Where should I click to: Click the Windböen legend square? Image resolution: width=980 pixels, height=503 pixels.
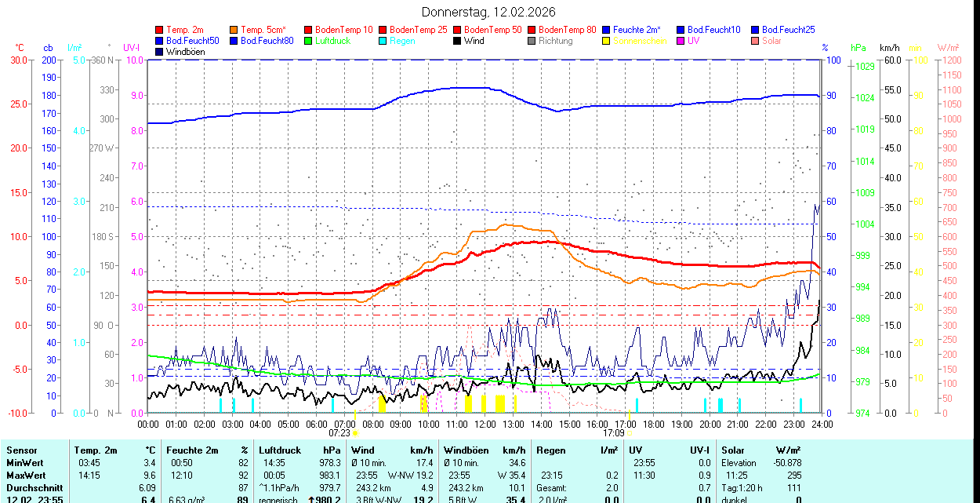point(160,52)
